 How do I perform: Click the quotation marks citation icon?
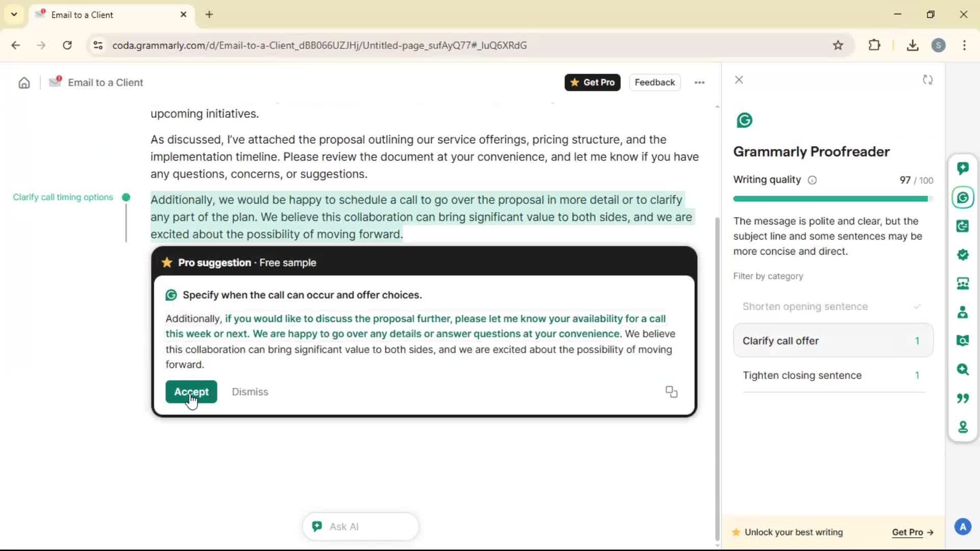[x=963, y=398]
